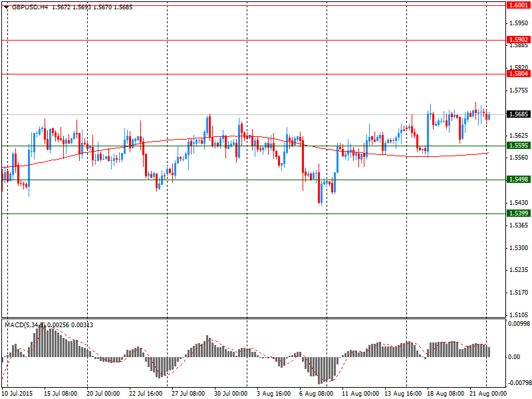Click the 1.5235 price scale value
Screen dimensions: 532x399
point(519,271)
